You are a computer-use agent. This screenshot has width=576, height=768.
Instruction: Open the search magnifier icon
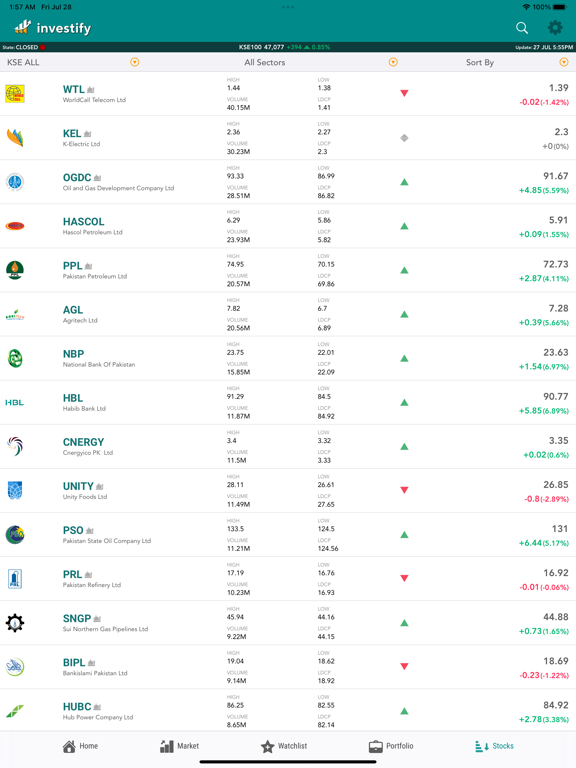pos(522,28)
